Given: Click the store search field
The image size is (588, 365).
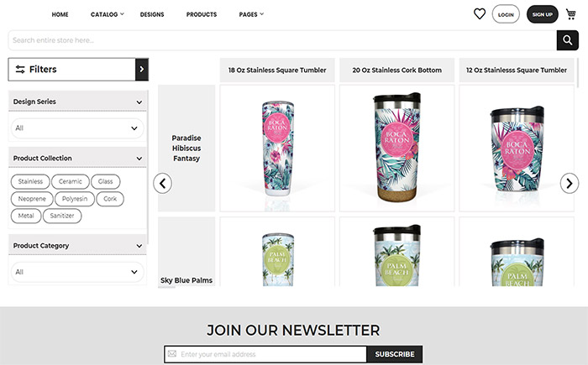Looking at the screenshot, I should pos(282,40).
